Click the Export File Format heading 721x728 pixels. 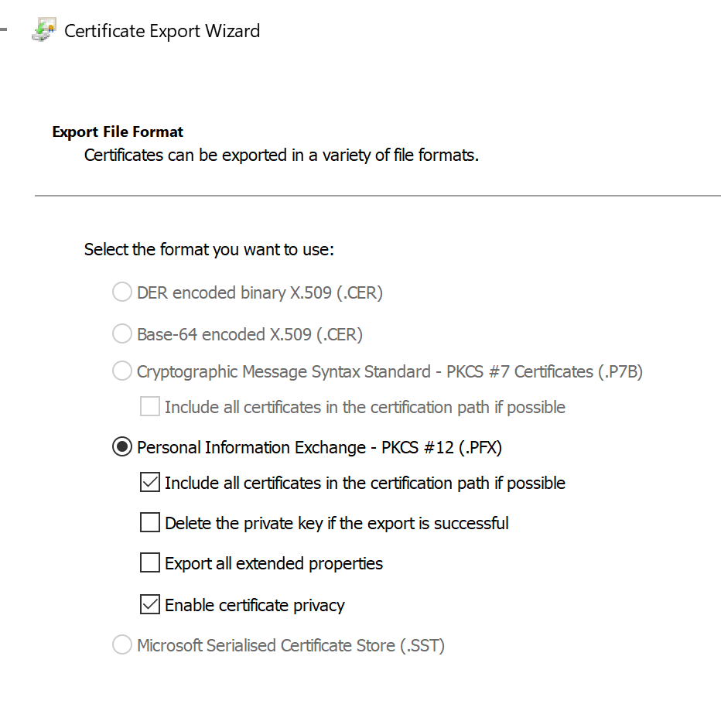click(x=118, y=132)
